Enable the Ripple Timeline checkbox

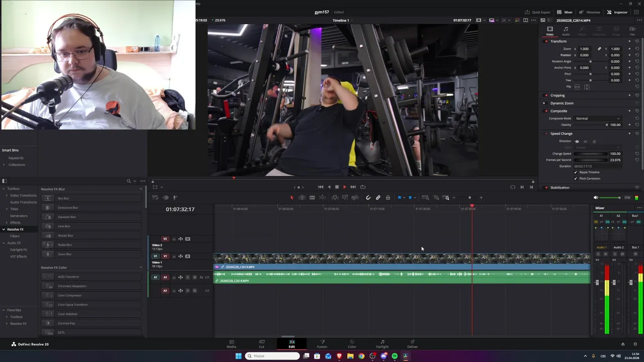[576, 172]
